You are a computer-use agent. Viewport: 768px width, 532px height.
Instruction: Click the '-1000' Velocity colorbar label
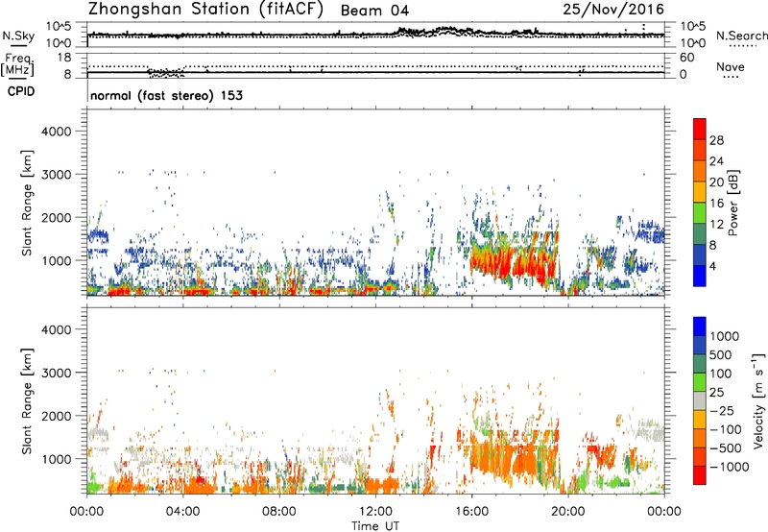[x=729, y=467]
